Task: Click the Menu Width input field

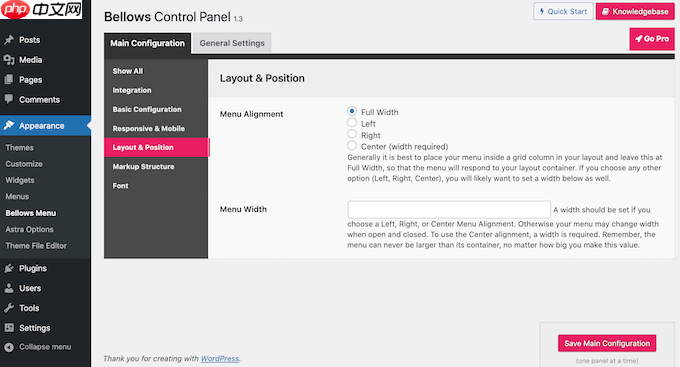Action: [449, 210]
